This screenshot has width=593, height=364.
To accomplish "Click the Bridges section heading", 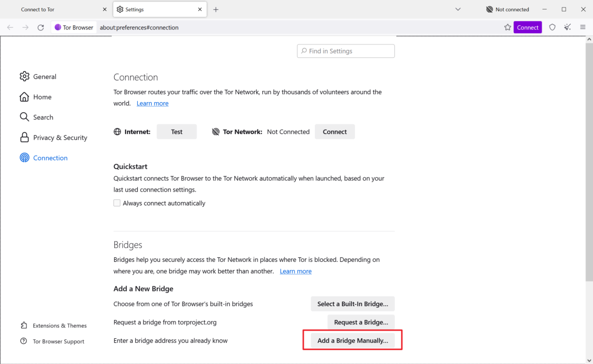I will pyautogui.click(x=128, y=245).
